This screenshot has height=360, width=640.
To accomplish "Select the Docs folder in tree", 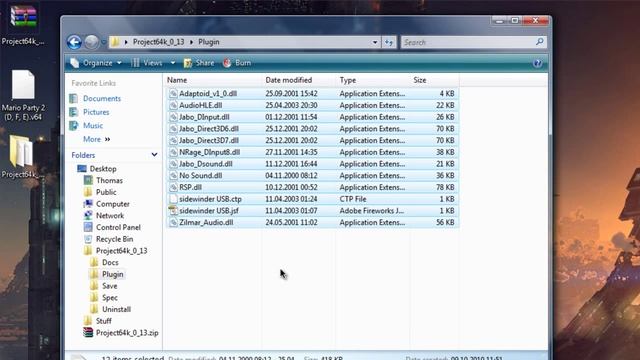I will 110,262.
